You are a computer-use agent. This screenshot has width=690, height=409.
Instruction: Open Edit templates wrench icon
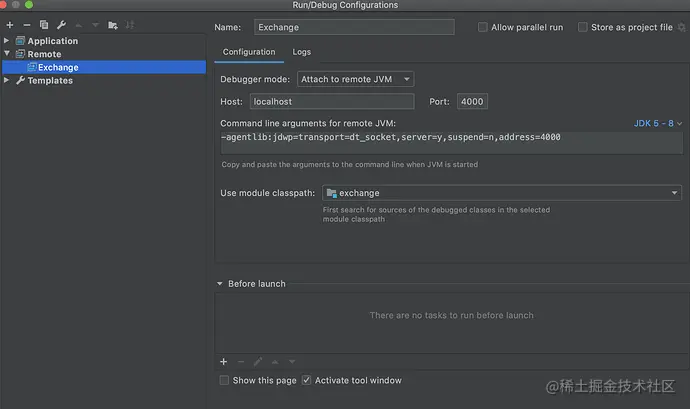pyautogui.click(x=61, y=25)
